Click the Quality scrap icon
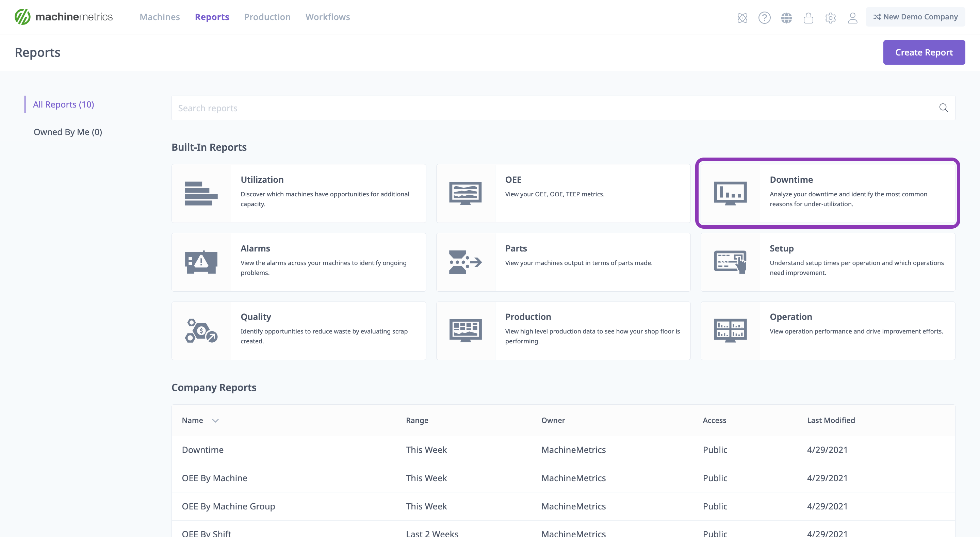This screenshot has width=980, height=537. [201, 330]
